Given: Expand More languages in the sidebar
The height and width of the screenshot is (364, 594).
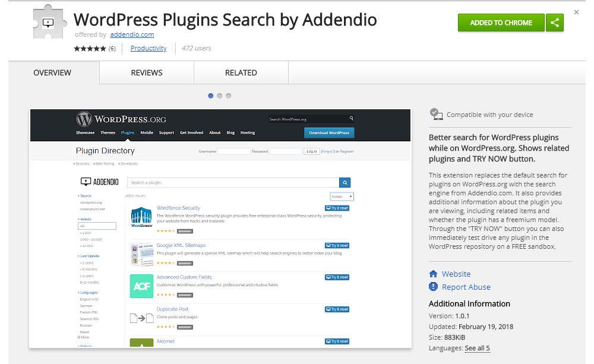Looking at the screenshot, I should [x=84, y=337].
